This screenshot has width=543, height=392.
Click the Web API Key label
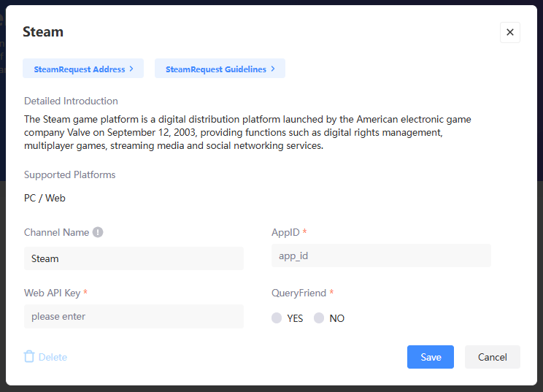coord(52,293)
